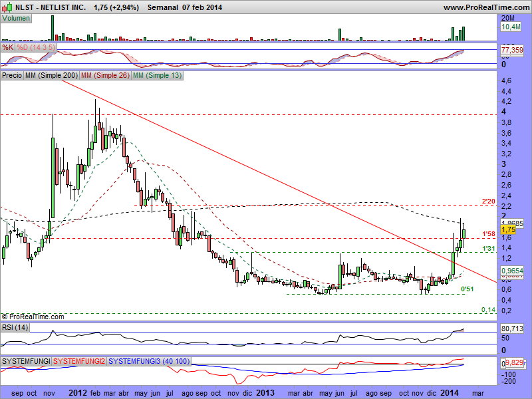532x399 pixels.
Task: Click the 07 feb 2014 date in header
Action: pyautogui.click(x=202, y=7)
